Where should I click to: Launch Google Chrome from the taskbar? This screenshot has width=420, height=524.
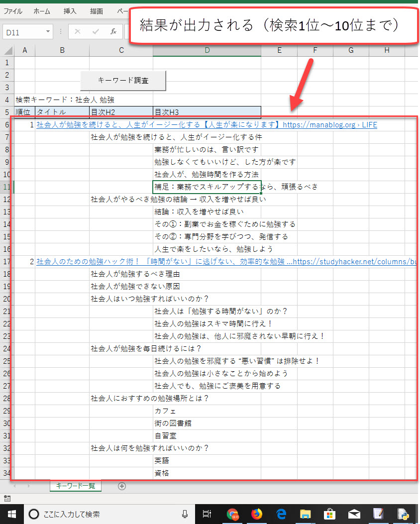[232, 515]
